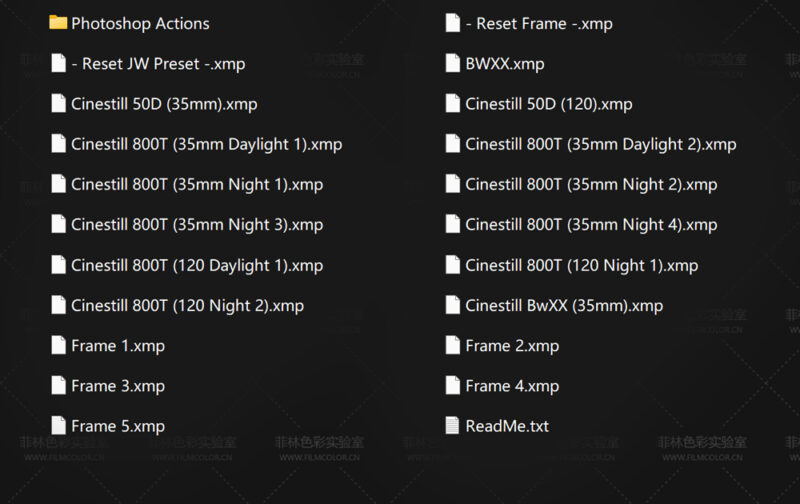Click file icon for 'Cinestill 800T (35mm Daylight 1).xmp'
The height and width of the screenshot is (504, 800).
click(59, 144)
